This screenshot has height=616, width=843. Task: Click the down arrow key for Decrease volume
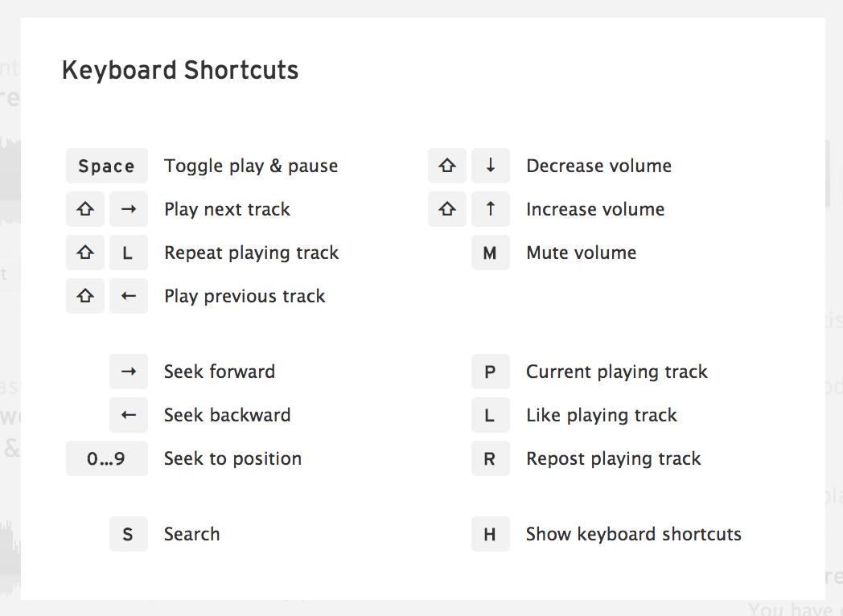click(491, 166)
